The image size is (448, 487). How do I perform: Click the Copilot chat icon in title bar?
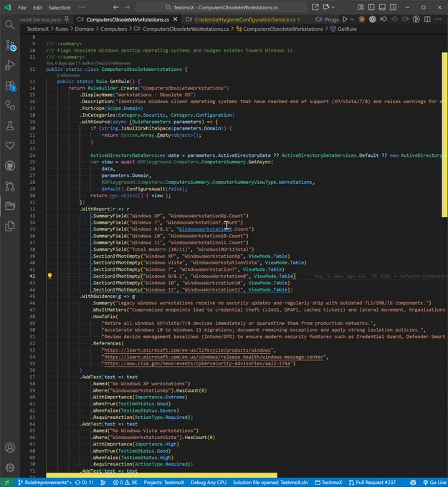tap(326, 7)
